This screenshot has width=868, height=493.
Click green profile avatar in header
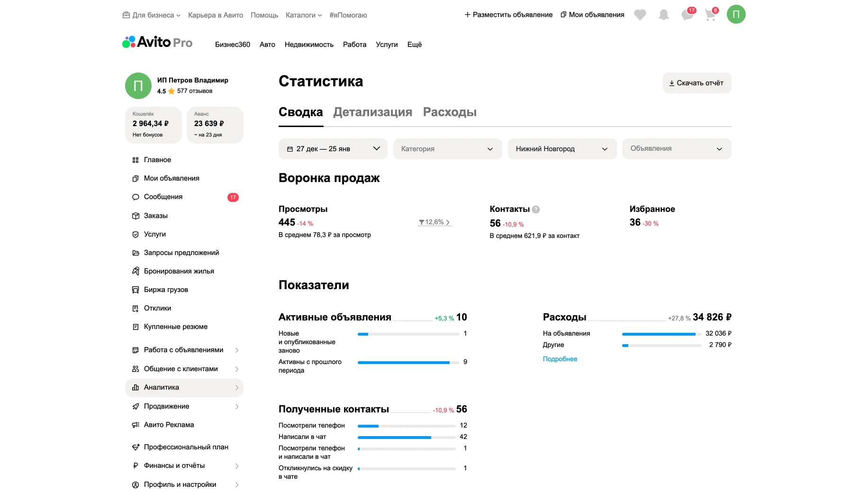[x=736, y=14]
